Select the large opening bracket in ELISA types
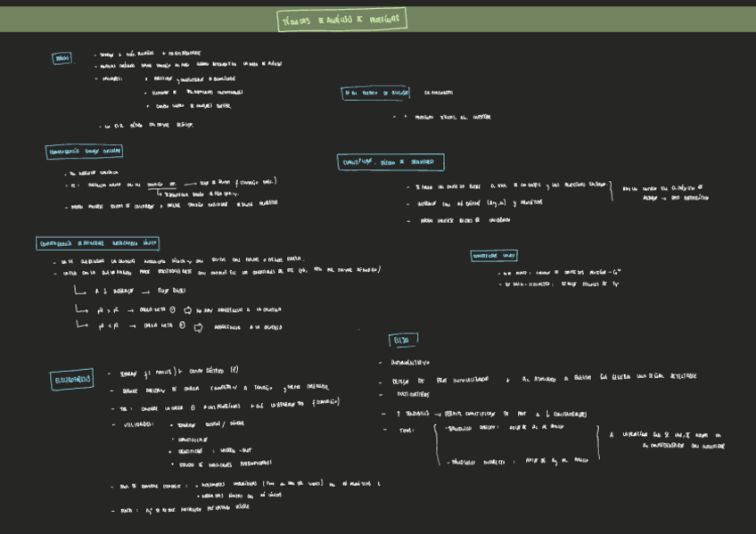Viewport: 756px width, 534px height. coord(438,442)
